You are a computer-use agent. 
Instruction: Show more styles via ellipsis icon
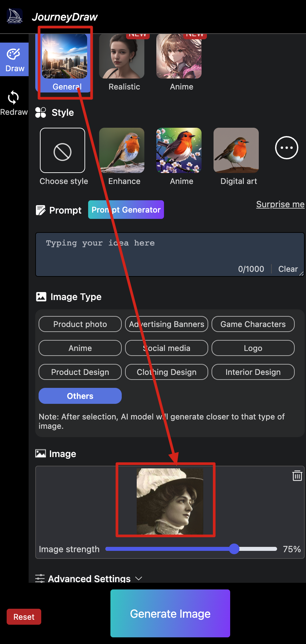[286, 148]
